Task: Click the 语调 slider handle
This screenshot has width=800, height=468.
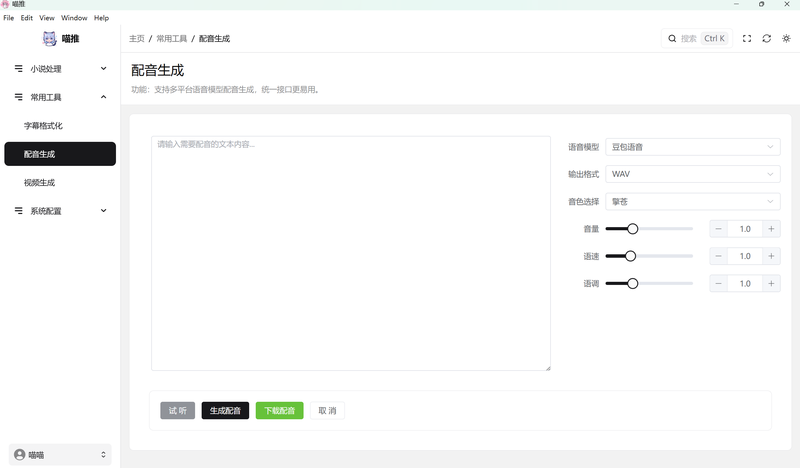Action: point(633,283)
